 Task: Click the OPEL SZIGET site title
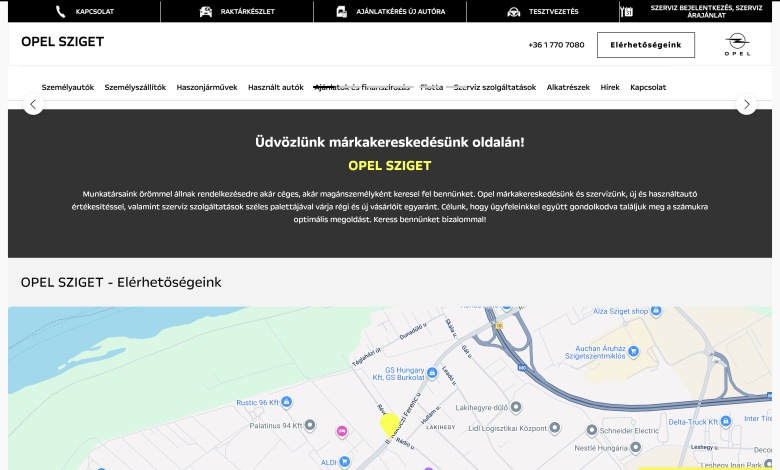62,42
